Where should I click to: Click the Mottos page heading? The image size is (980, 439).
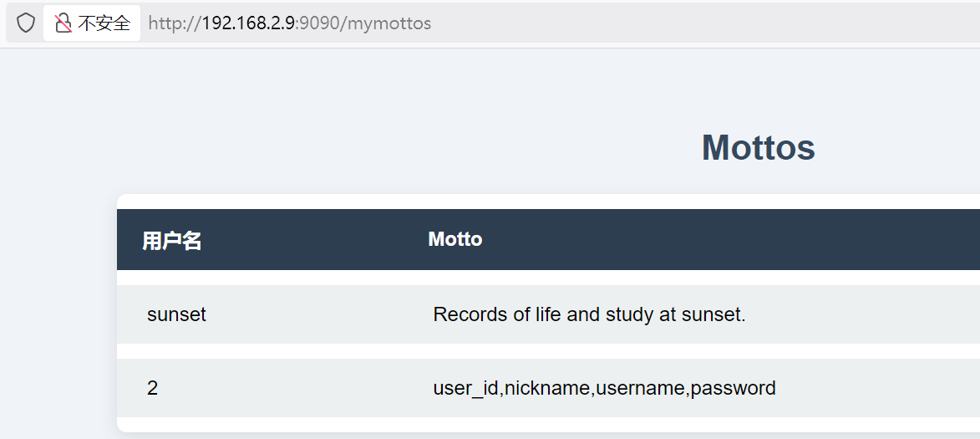coord(758,148)
